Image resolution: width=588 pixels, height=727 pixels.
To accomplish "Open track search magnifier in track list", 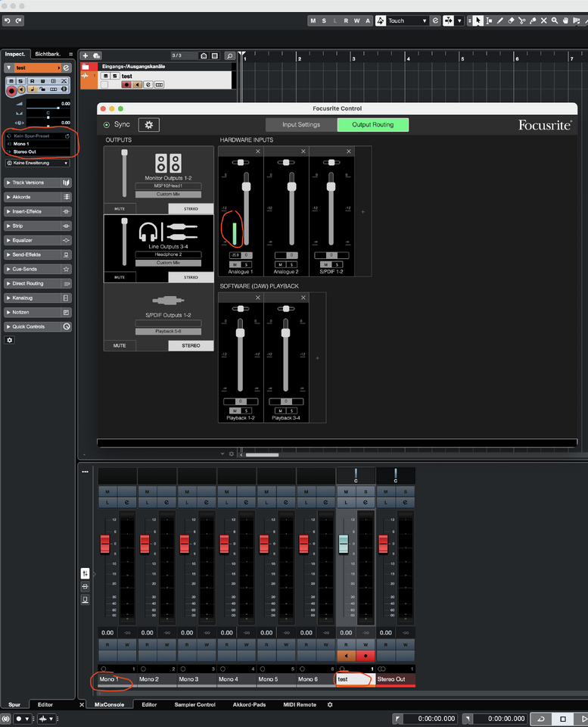I will click(x=229, y=55).
